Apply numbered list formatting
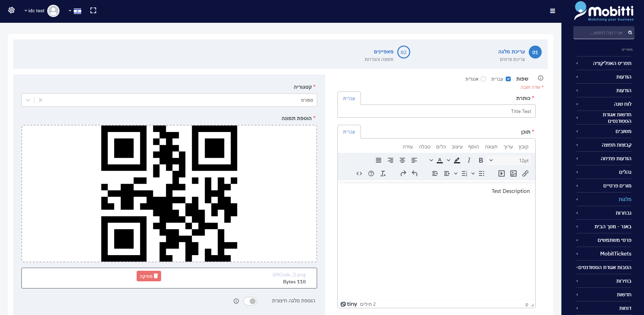Viewport: 644px width, 315px height. (x=464, y=173)
